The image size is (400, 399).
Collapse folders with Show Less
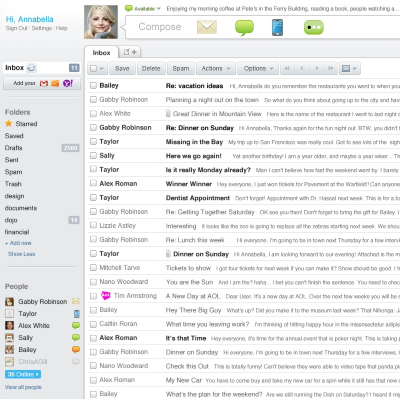coord(21,254)
